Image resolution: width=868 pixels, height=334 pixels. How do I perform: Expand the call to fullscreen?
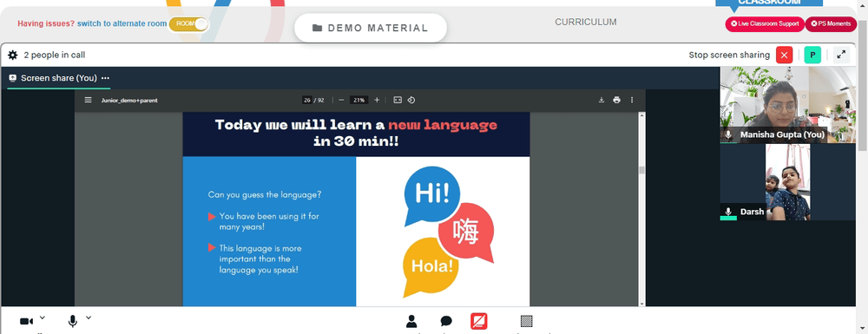[841, 55]
